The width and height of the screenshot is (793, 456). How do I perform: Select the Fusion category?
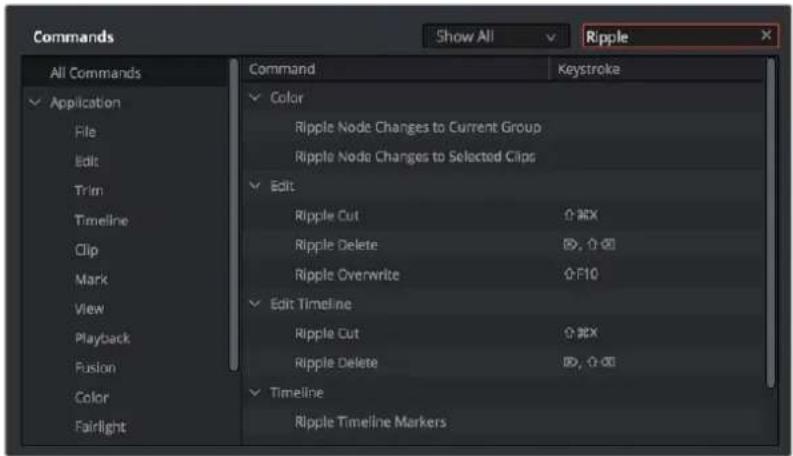[x=95, y=368]
